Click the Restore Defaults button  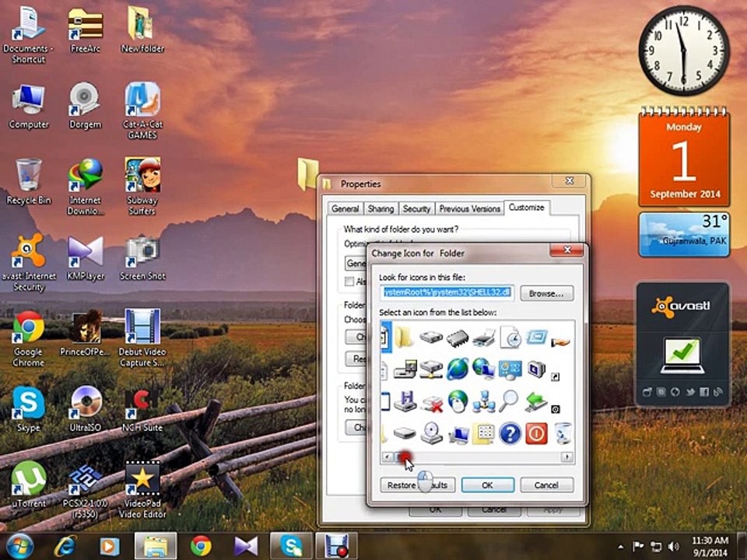click(417, 485)
